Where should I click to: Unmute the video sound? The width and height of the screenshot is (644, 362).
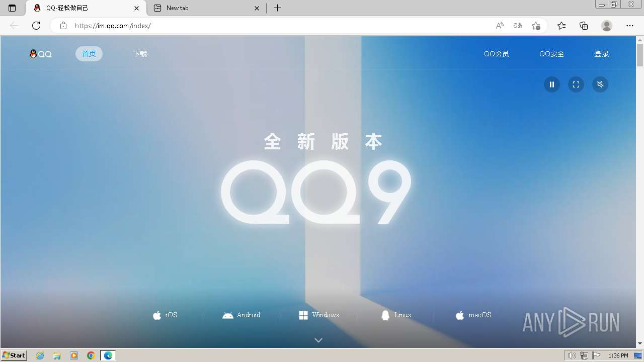(600, 84)
